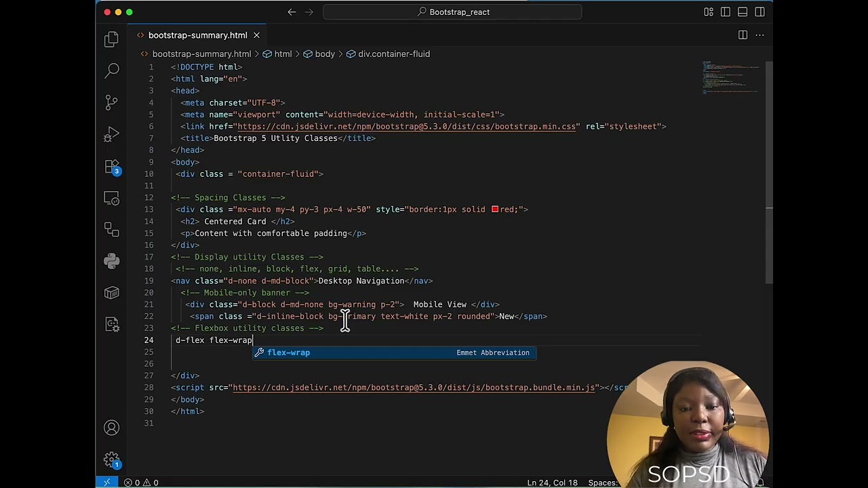This screenshot has width=868, height=488.
Task: Open the bootstrap.min.css CDN link
Action: [x=407, y=126]
